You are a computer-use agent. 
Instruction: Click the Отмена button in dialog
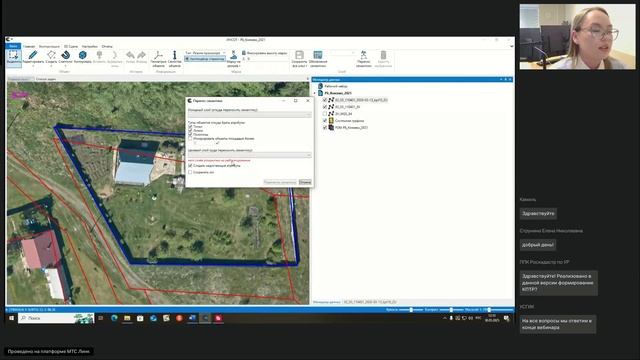305,182
